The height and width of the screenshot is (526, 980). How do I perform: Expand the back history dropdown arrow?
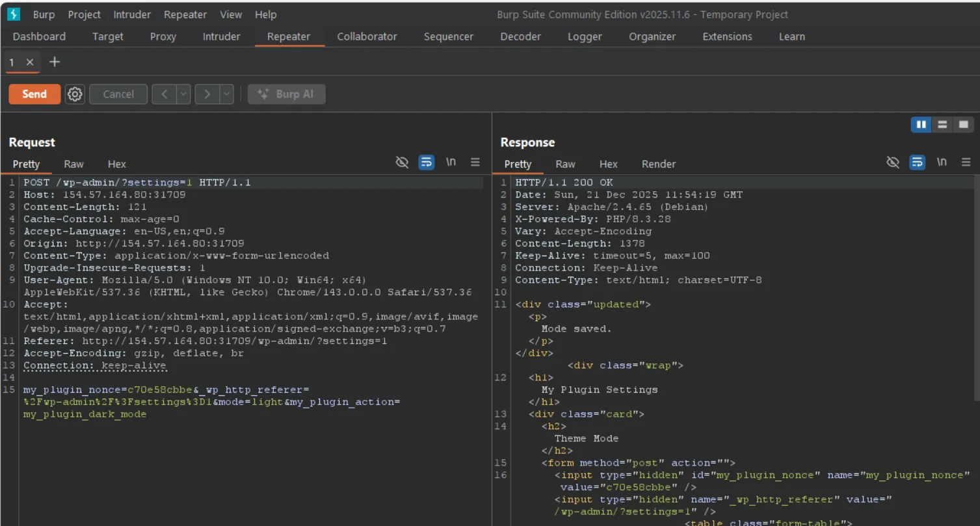(183, 94)
